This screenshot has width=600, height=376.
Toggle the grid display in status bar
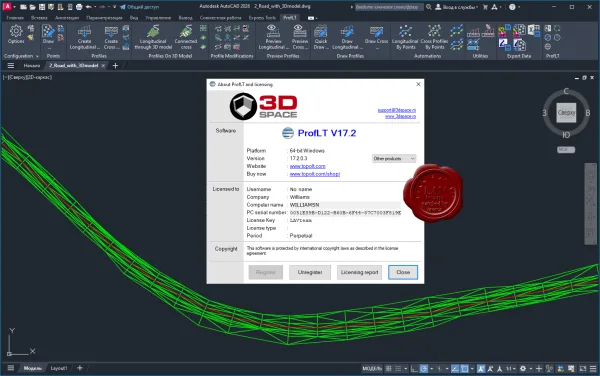coord(389,368)
